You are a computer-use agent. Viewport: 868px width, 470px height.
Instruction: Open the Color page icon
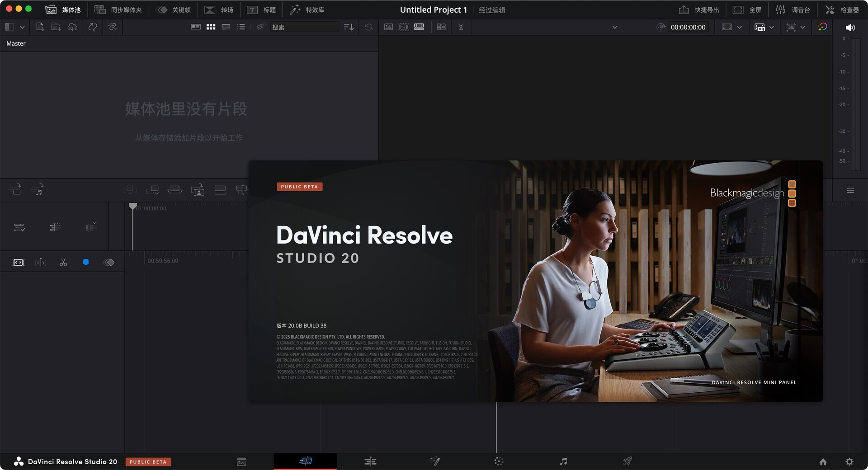[x=499, y=461]
